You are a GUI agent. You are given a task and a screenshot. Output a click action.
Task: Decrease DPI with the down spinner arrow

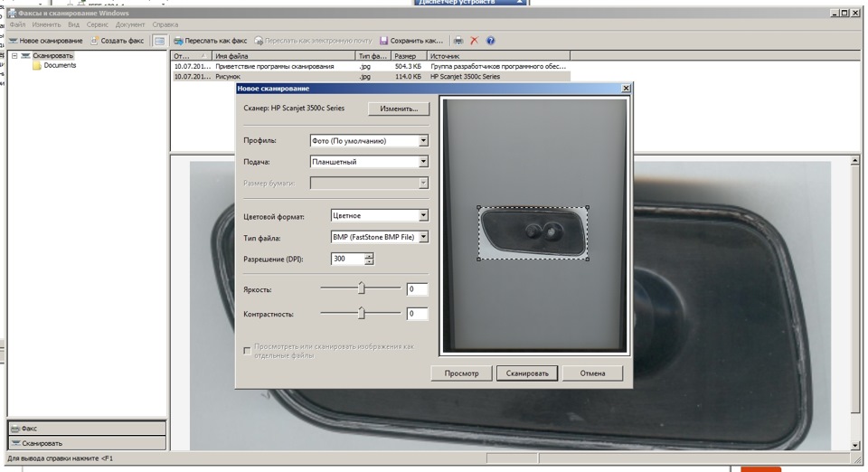(x=369, y=261)
